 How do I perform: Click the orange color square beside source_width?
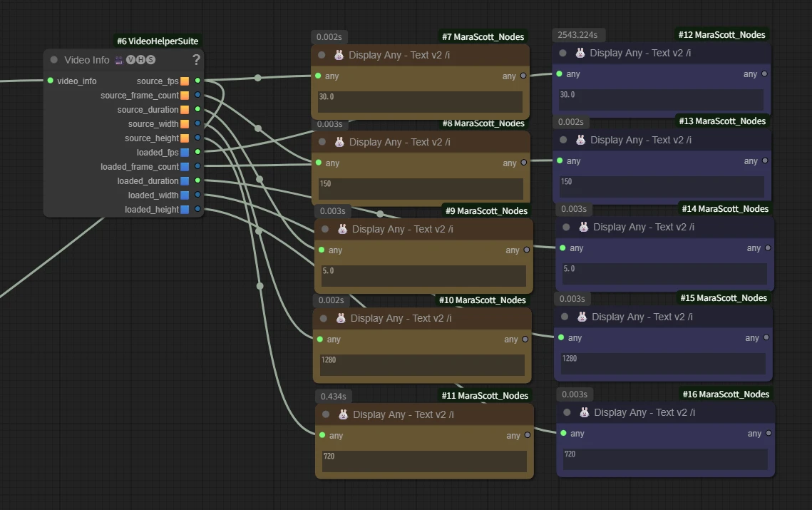[185, 124]
